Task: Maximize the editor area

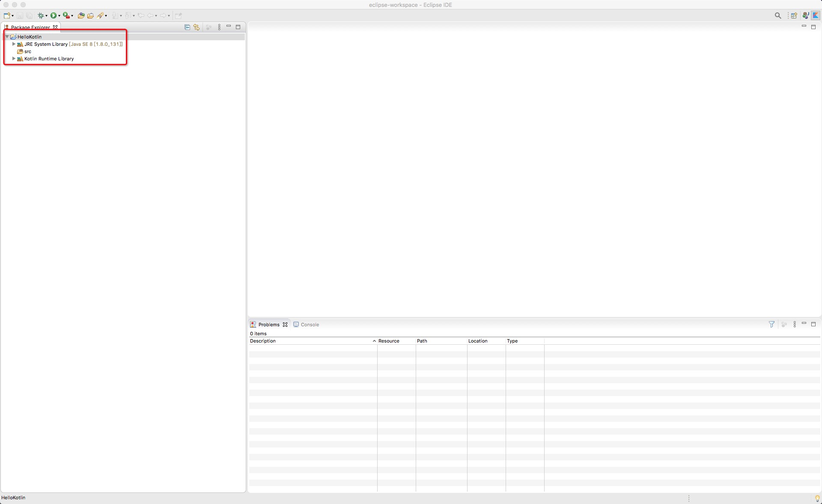Action: pos(813,27)
